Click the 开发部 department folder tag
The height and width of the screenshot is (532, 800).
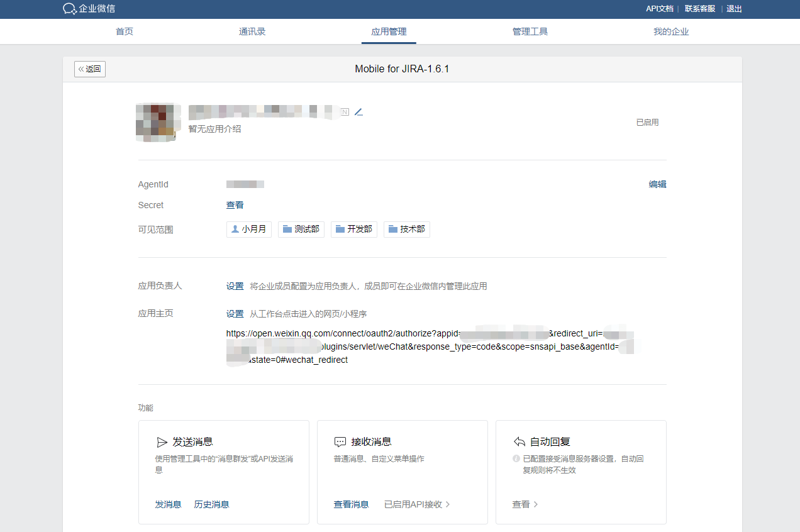tap(354, 229)
